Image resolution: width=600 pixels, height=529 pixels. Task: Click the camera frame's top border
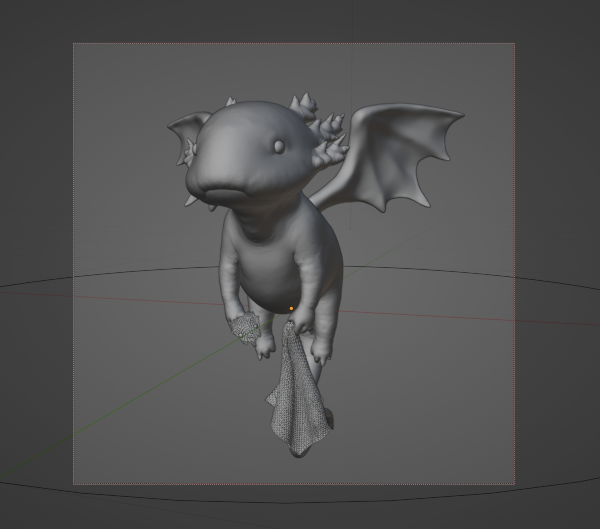300,43
